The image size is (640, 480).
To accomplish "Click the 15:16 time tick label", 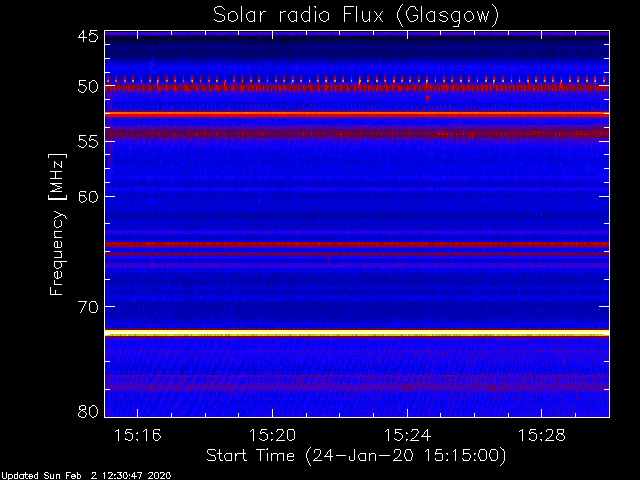I will pos(138,435).
